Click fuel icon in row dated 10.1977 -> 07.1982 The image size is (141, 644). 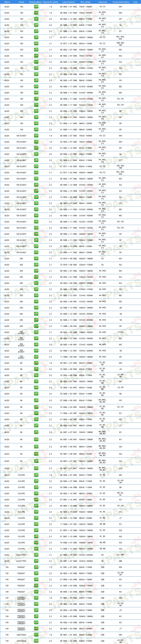pyautogui.click(x=36, y=44)
